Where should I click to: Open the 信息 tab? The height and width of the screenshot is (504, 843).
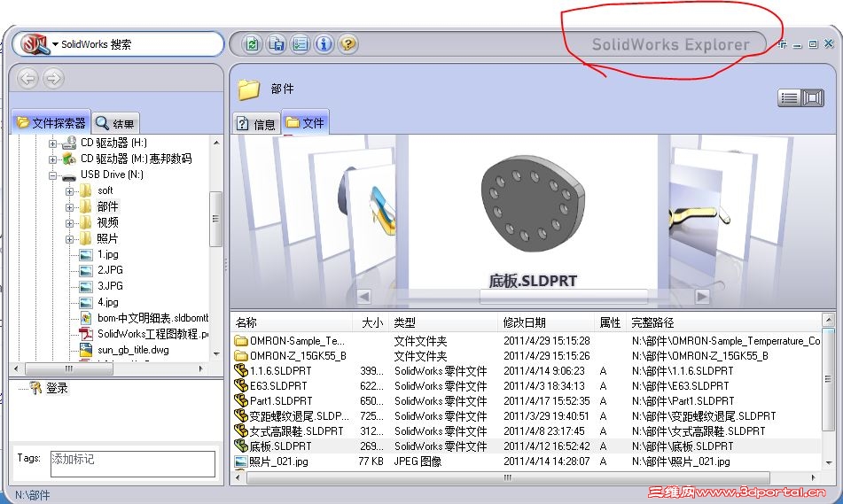click(x=256, y=124)
